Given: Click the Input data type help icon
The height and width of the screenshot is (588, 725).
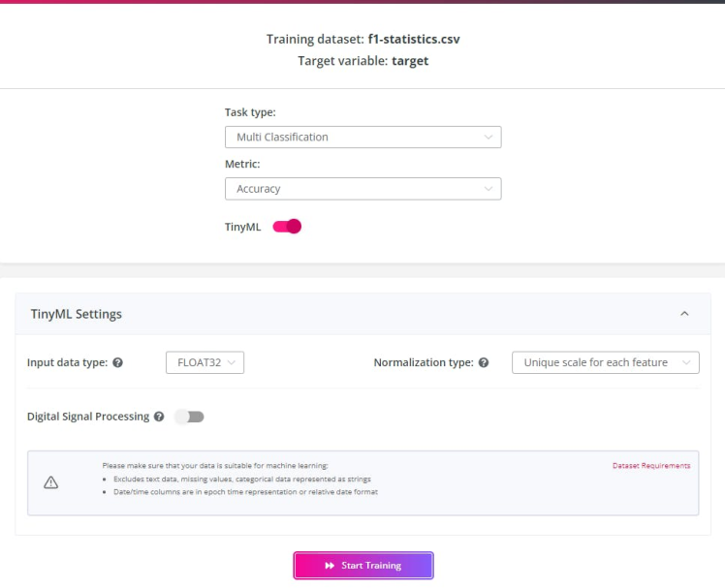Looking at the screenshot, I should [118, 363].
